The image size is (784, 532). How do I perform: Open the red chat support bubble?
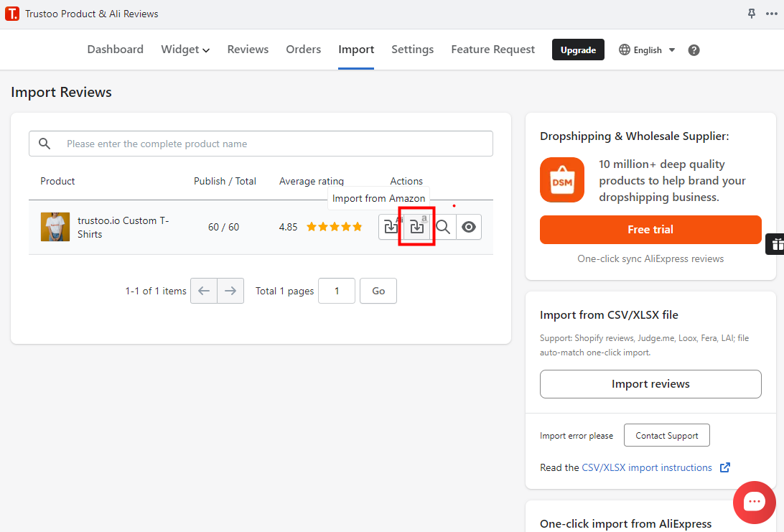[x=754, y=502]
